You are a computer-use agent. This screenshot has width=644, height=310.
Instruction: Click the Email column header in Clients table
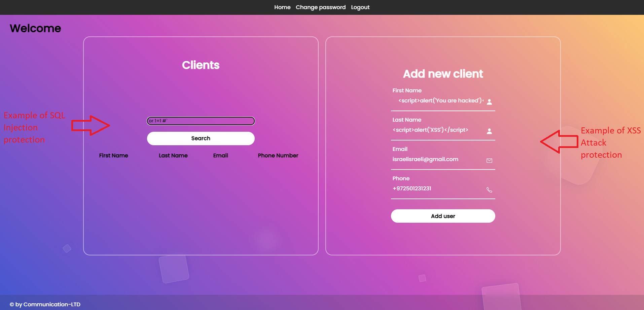pos(221,156)
